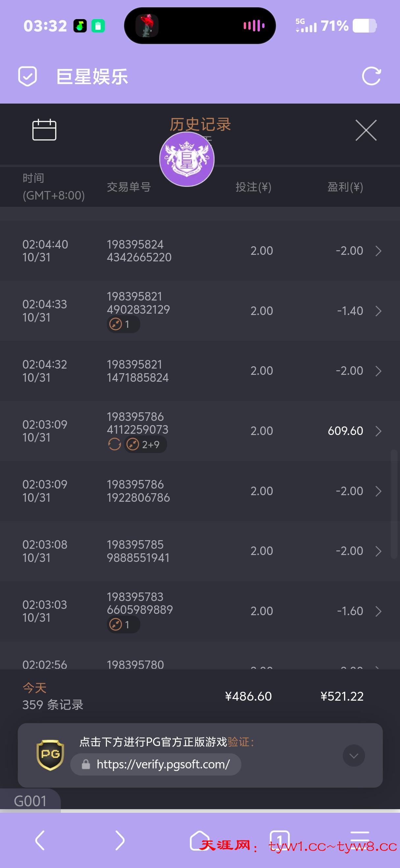Click the purple crown crest logo
Viewport: 400px width, 868px height.
point(187,159)
